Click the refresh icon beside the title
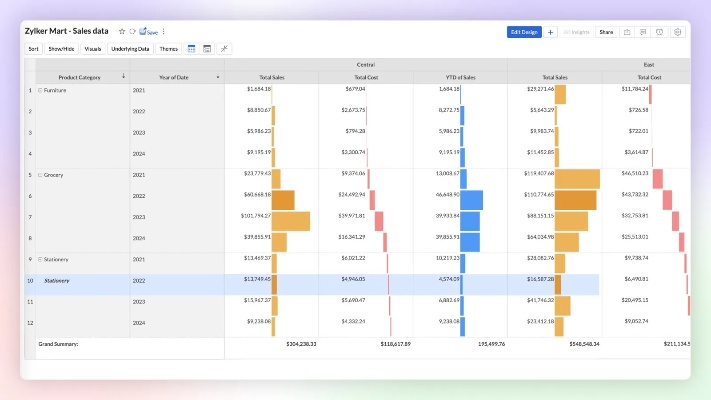 point(132,32)
